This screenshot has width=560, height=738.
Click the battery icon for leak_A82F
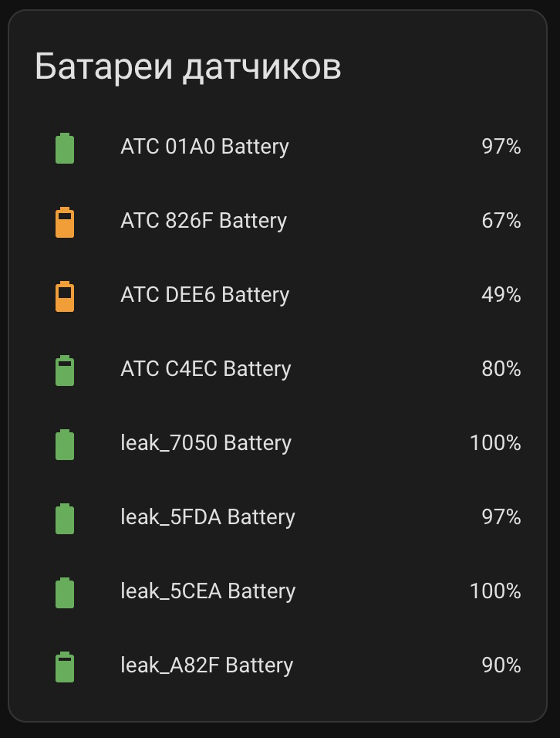[x=65, y=666]
